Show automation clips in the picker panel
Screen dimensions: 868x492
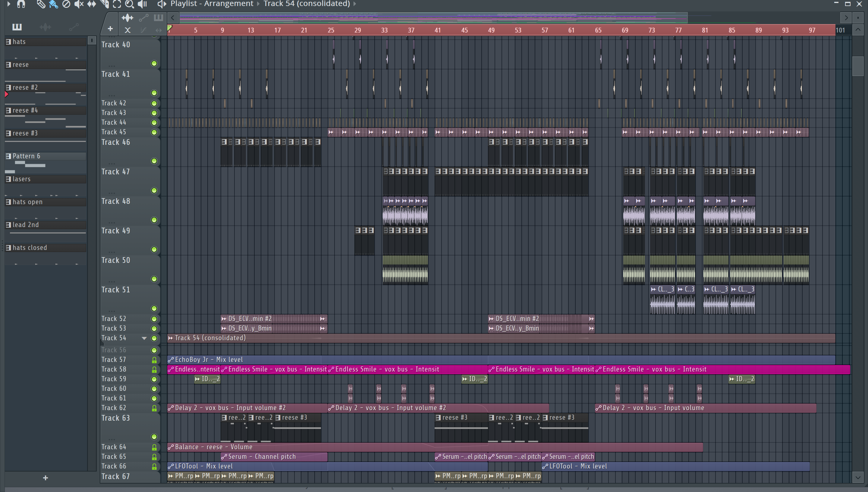(x=74, y=27)
